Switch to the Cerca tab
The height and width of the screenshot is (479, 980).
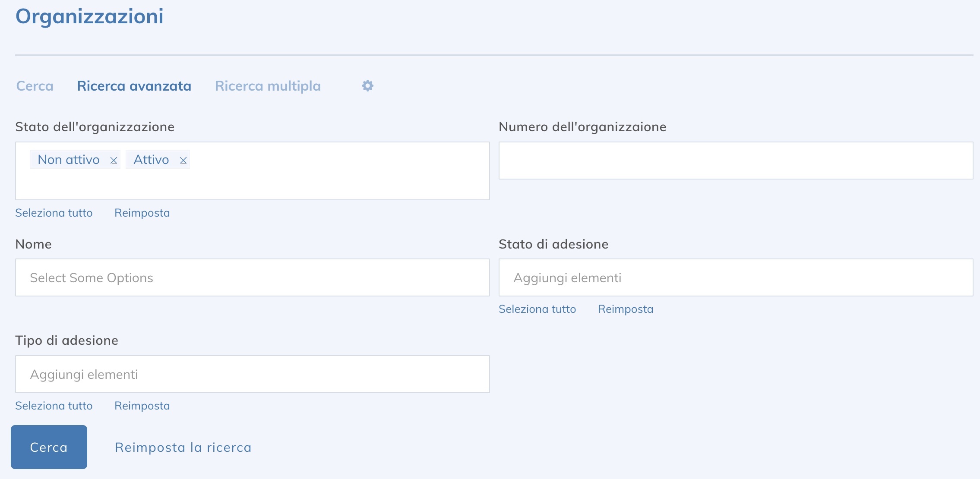pyautogui.click(x=35, y=86)
